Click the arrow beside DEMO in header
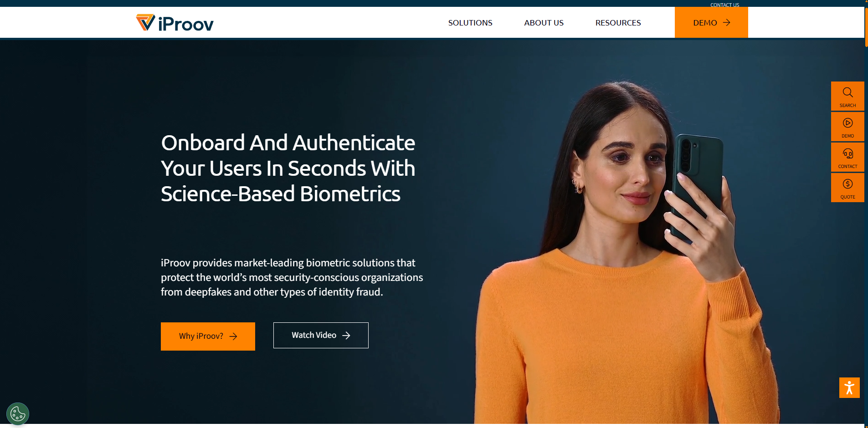The width and height of the screenshot is (868, 428). pos(727,22)
